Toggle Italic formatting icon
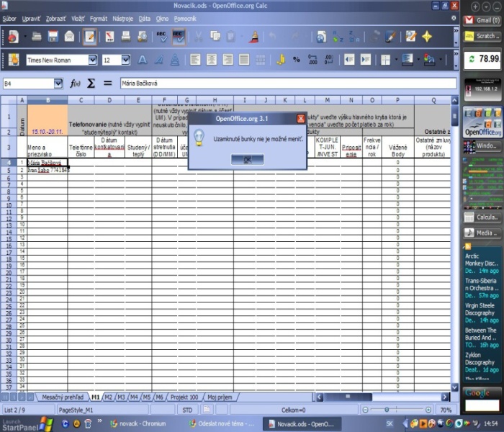Screen dimensions: 504x432 pos(159,60)
